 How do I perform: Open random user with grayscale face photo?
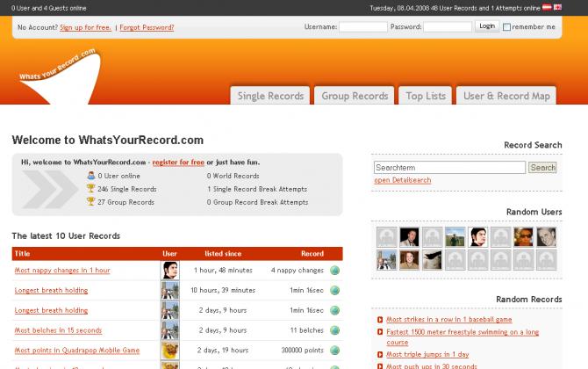coord(547,237)
